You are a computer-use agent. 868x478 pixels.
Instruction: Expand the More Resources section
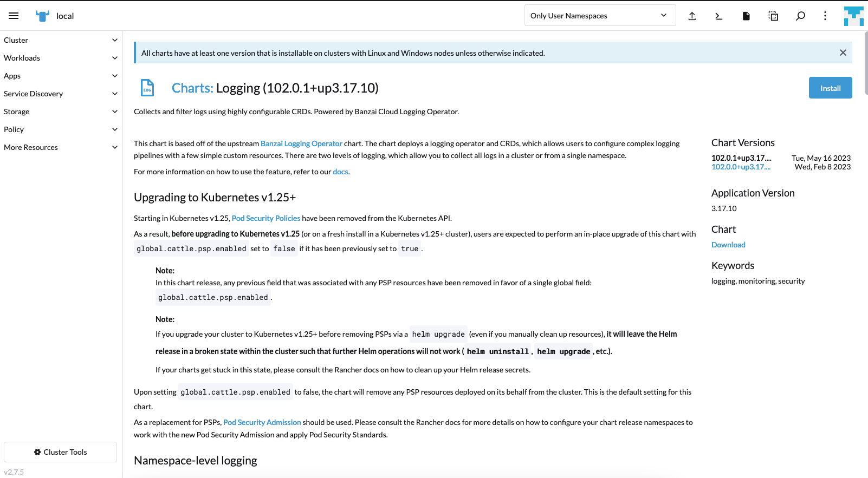point(61,147)
